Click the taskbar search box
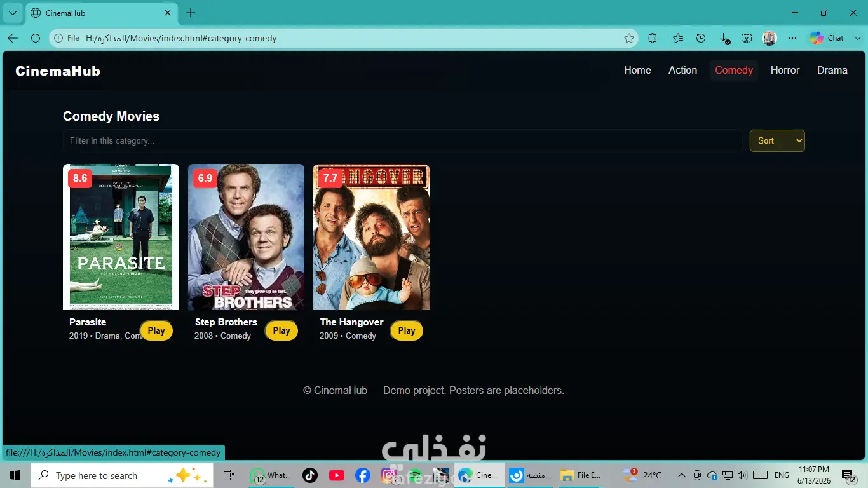The image size is (868, 488). pyautogui.click(x=121, y=475)
